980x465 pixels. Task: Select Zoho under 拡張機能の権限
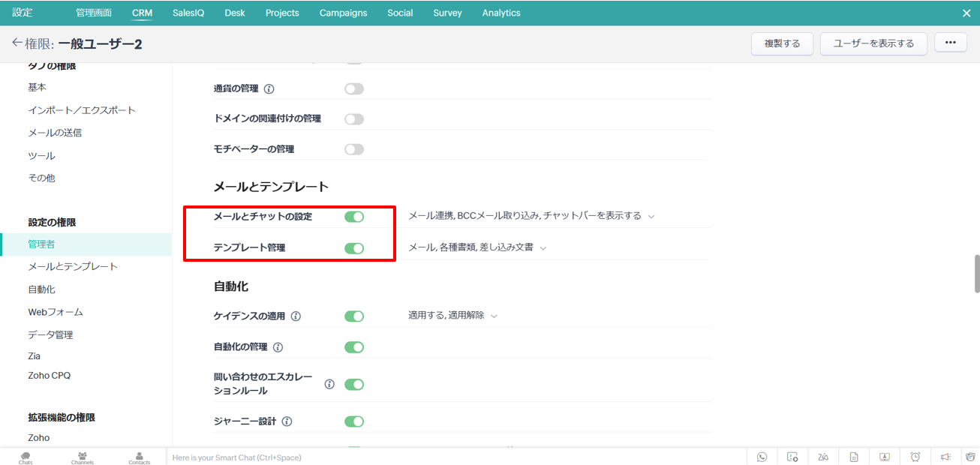39,437
